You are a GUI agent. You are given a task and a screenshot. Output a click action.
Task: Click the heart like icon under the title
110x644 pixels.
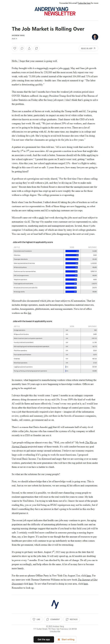(x=15, y=48)
